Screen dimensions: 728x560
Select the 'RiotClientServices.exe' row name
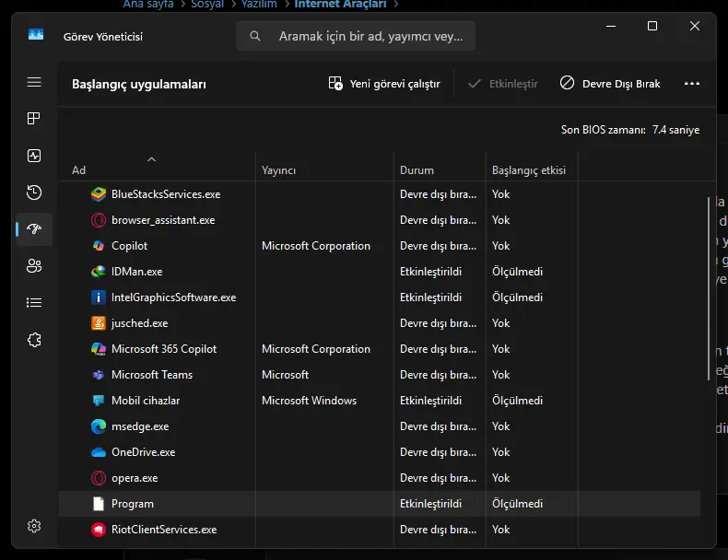point(164,530)
